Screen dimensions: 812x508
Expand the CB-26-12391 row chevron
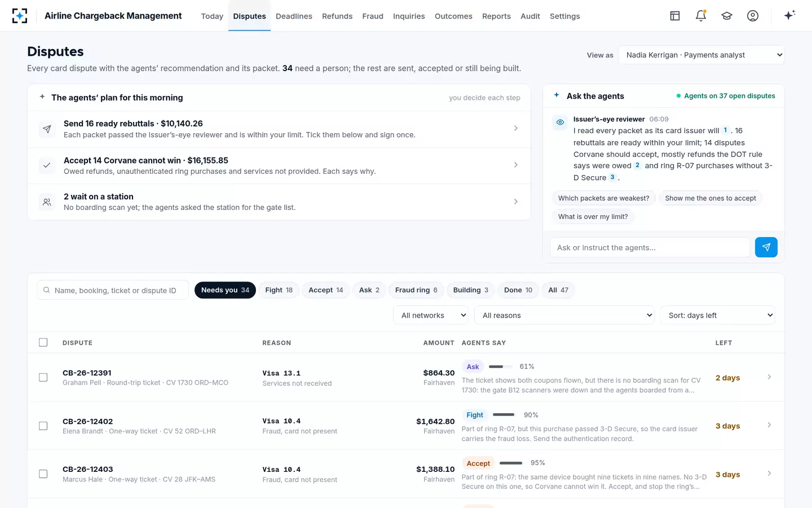[769, 377]
